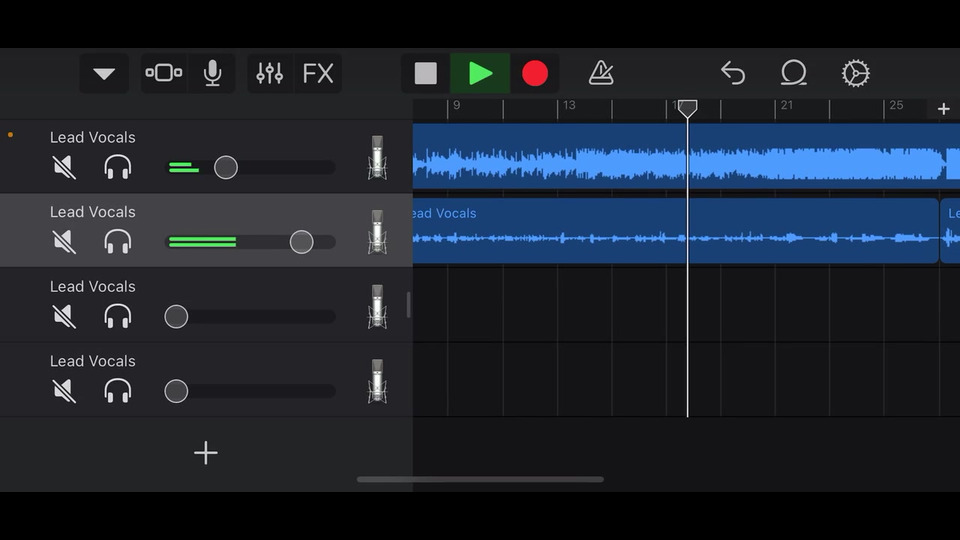Select the third track's microphone instrument icon
This screenshot has height=540, width=960.
[x=377, y=307]
